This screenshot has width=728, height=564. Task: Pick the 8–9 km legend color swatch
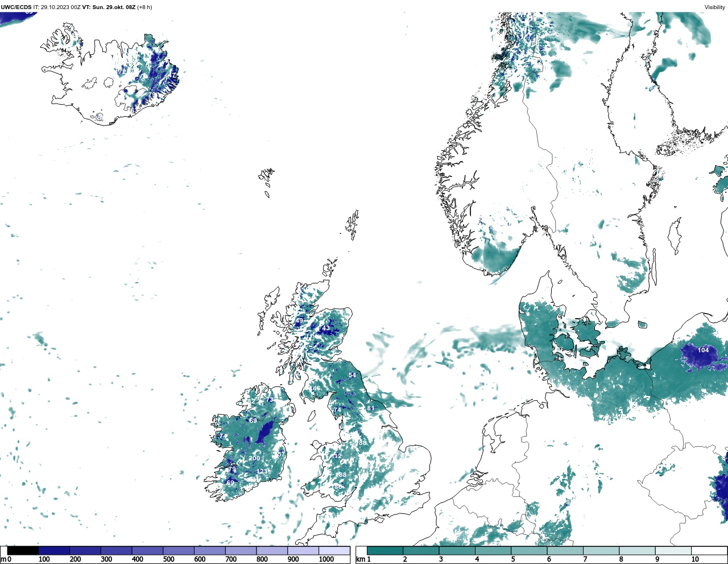tap(637, 551)
